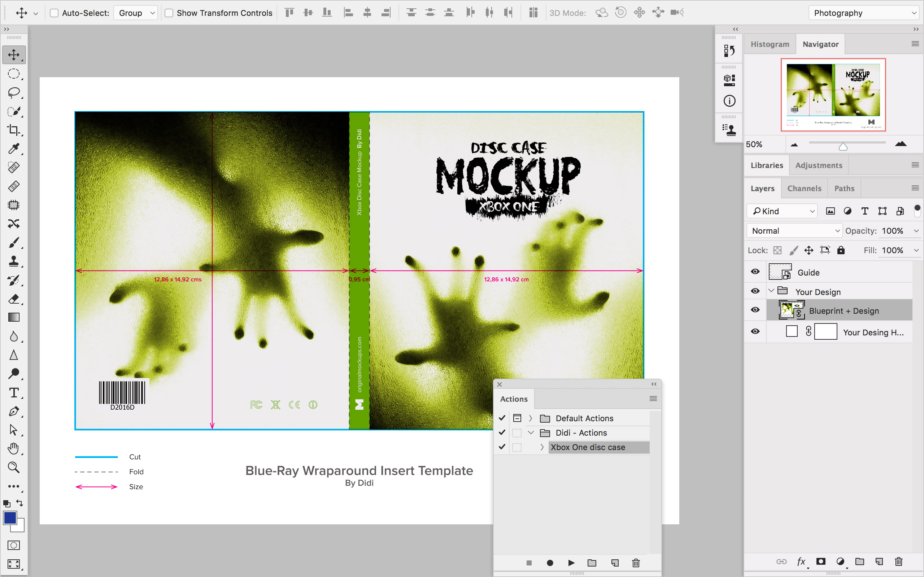The height and width of the screenshot is (577, 924).
Task: Select the Zoom tool
Action: 15,467
